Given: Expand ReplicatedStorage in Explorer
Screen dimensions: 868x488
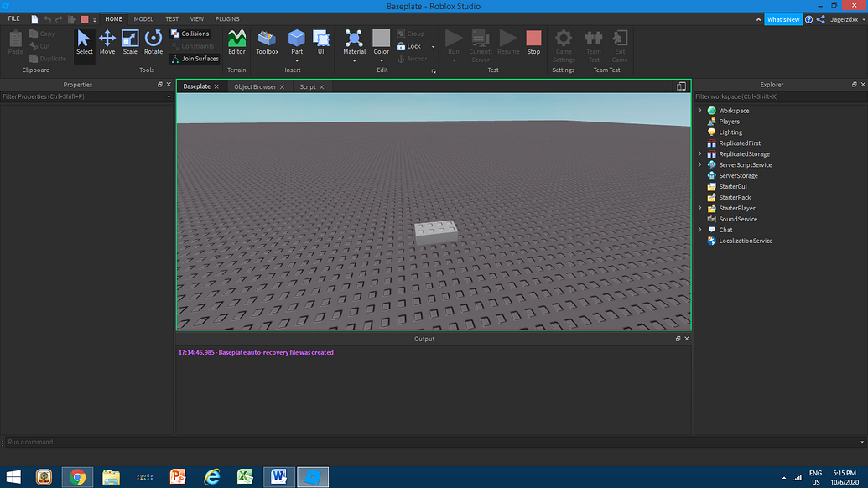Looking at the screenshot, I should click(x=700, y=153).
